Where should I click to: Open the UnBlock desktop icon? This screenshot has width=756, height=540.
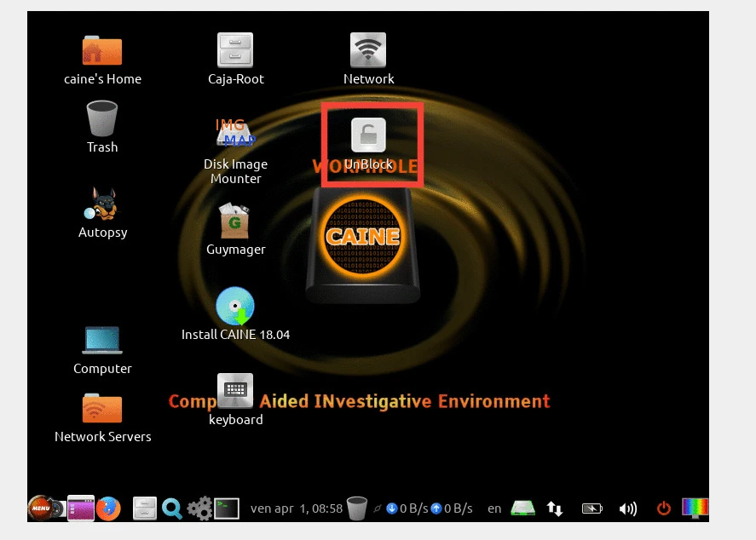coord(368,136)
